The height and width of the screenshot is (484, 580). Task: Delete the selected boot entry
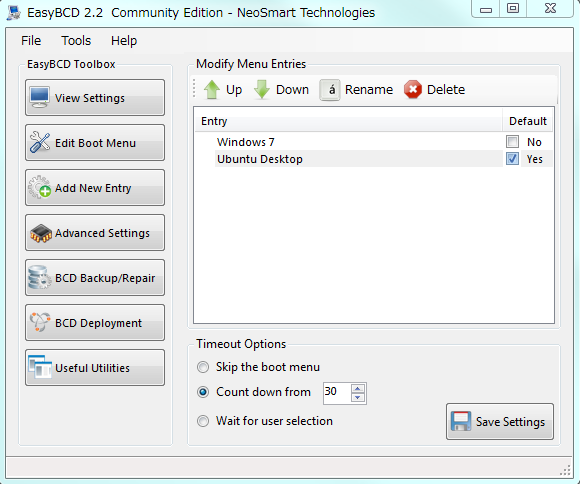pos(434,90)
